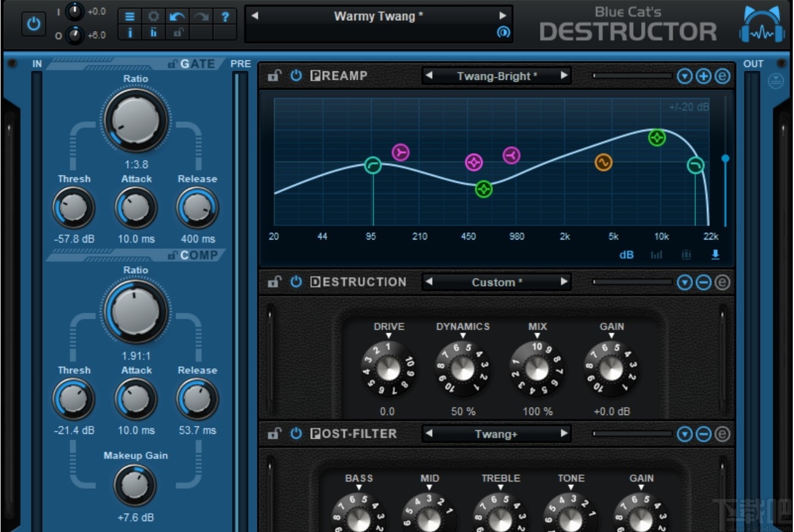
Task: Select next Preamp preset after Twang-Bright
Action: pos(564,76)
